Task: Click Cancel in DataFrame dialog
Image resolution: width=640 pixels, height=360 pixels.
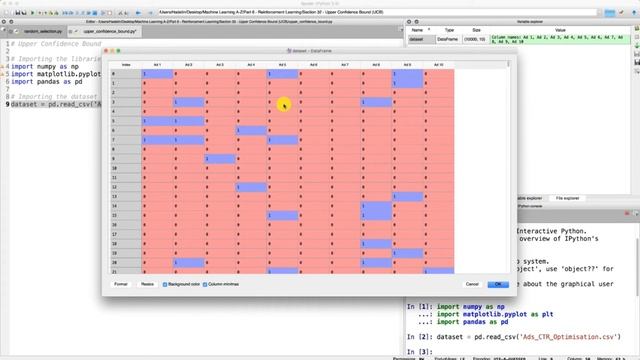Action: (472, 284)
